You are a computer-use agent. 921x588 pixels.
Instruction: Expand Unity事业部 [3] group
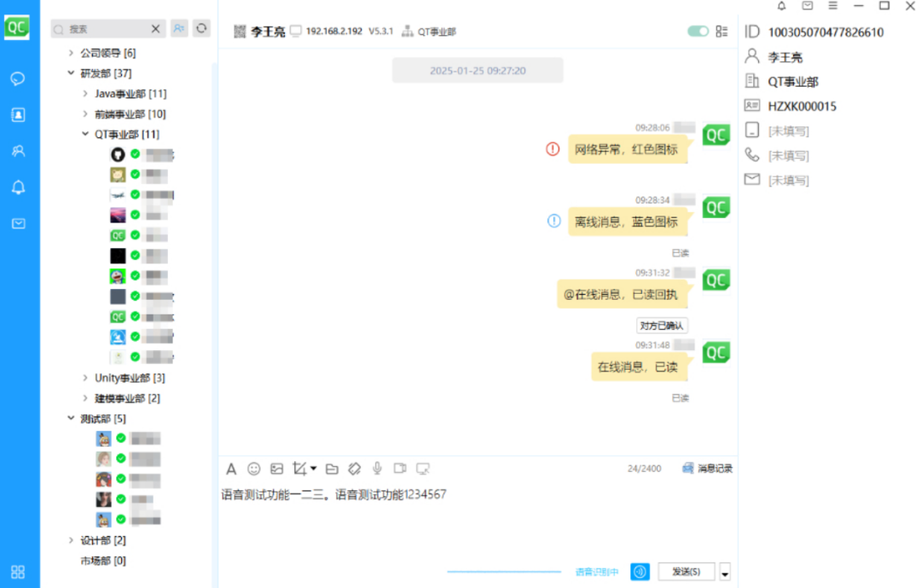pos(86,378)
